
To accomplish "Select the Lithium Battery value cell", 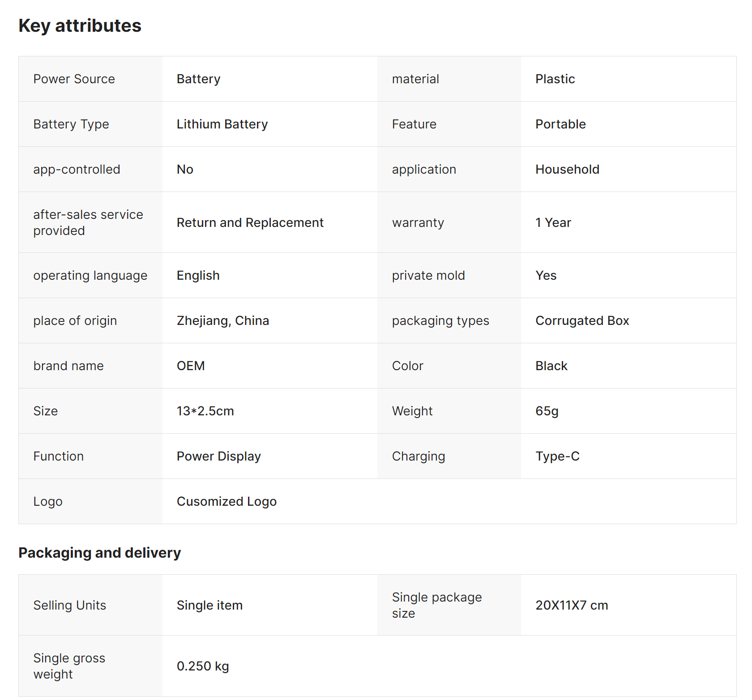I will pos(222,124).
